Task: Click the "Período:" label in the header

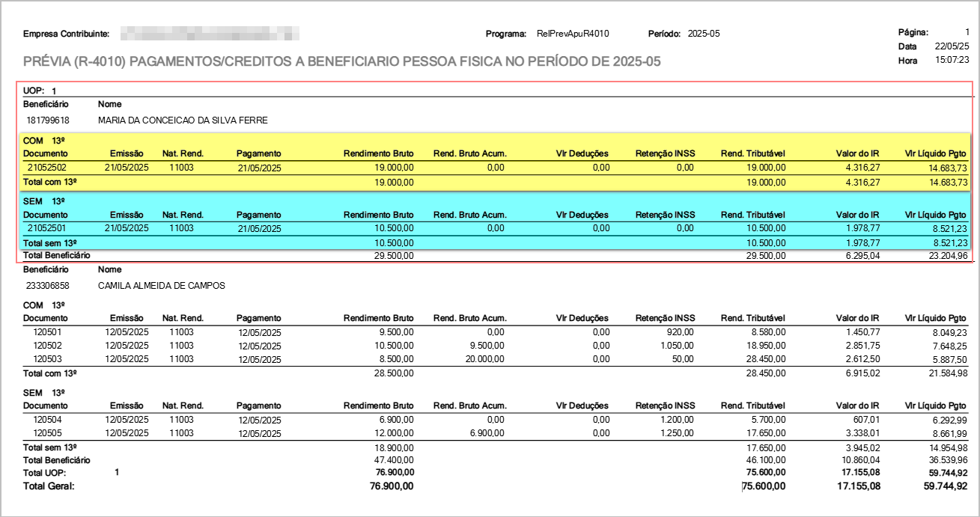Action: [x=664, y=34]
